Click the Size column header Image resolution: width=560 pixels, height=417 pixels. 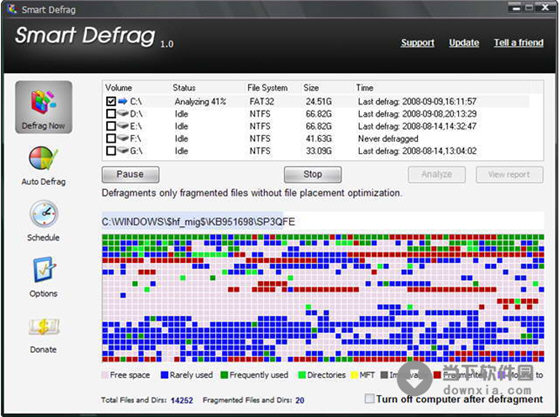click(x=311, y=88)
